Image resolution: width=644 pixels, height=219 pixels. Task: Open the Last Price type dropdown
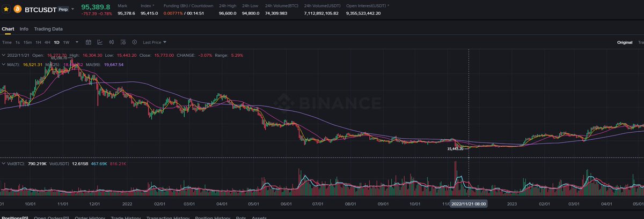[x=154, y=42]
